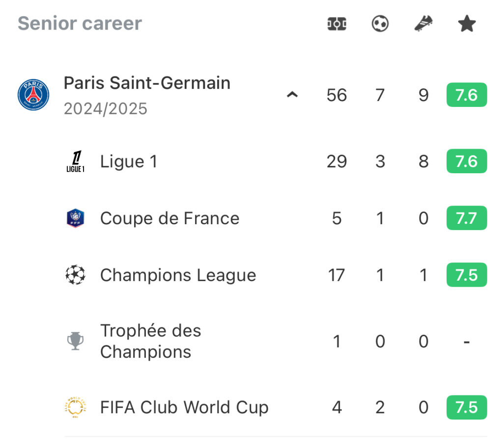
Task: Click the Ligue 1 logo
Action: [x=75, y=161]
